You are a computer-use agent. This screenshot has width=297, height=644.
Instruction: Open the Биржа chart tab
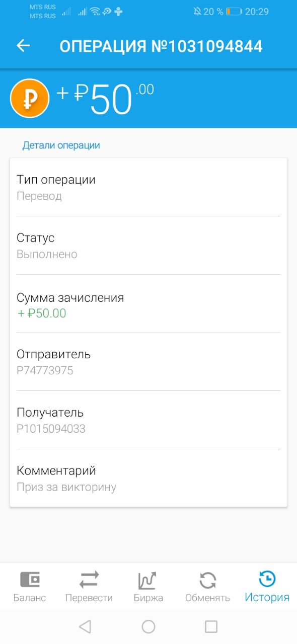click(148, 587)
